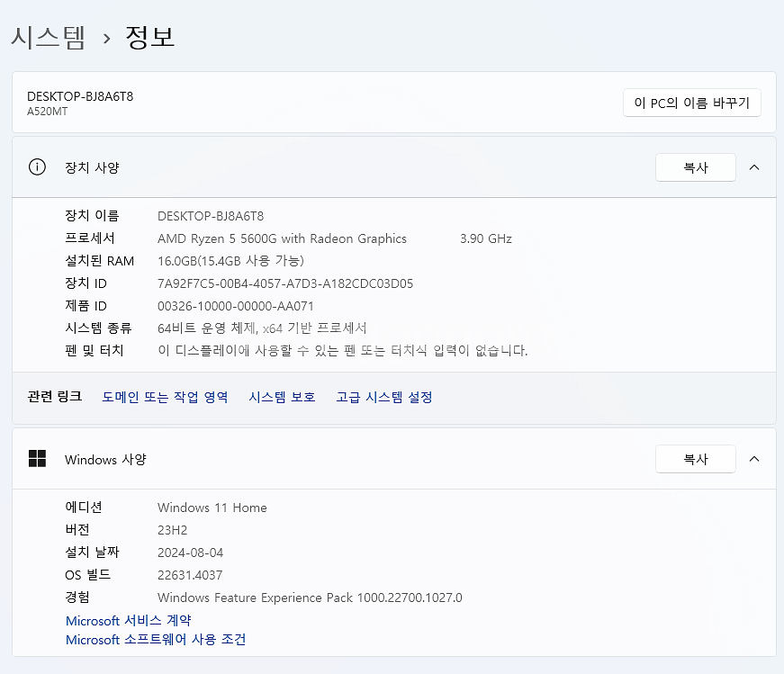784x674 pixels.
Task: Select version value 23H2
Action: coord(173,530)
